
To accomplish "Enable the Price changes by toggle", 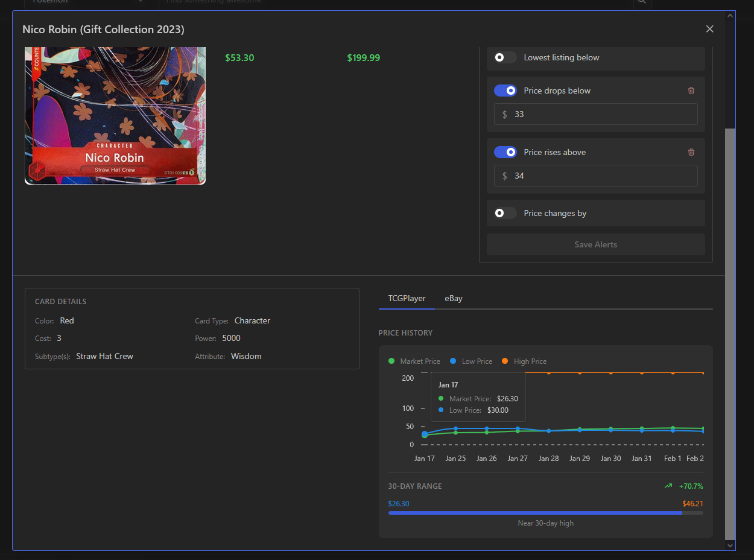I will click(x=505, y=213).
